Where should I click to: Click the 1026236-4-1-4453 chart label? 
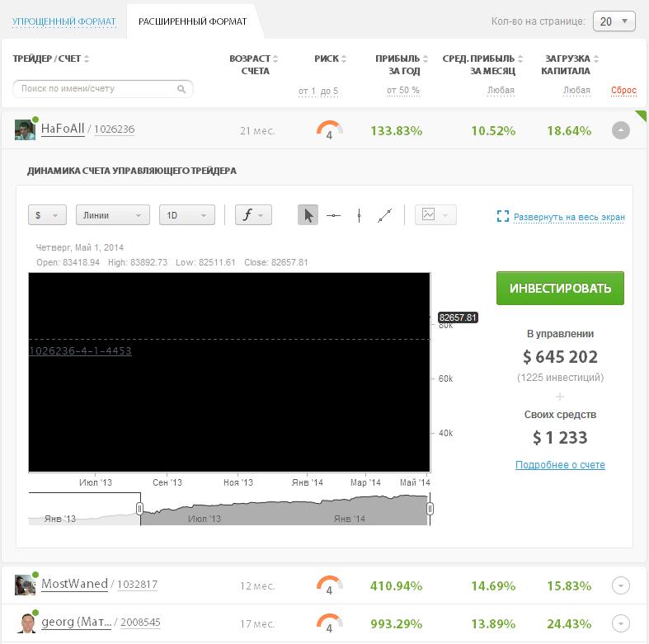(80, 351)
